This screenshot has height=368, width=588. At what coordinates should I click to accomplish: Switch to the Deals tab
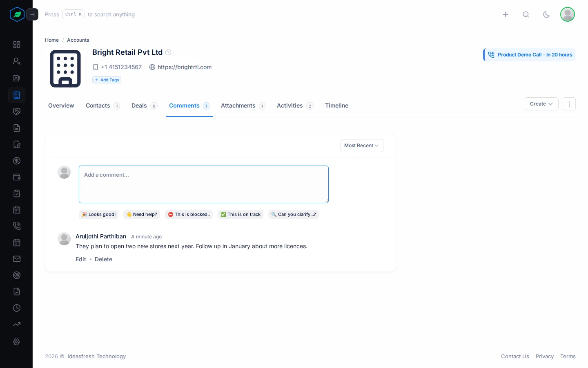144,105
